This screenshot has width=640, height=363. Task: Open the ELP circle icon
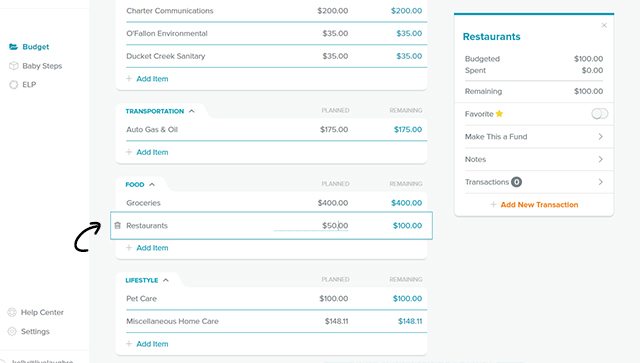[13, 85]
